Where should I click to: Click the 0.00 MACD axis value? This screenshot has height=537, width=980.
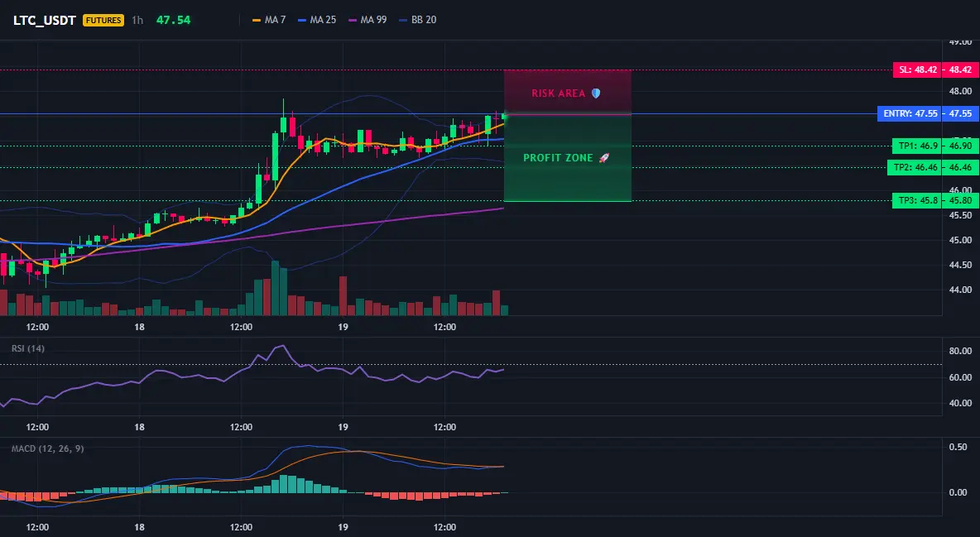[958, 492]
